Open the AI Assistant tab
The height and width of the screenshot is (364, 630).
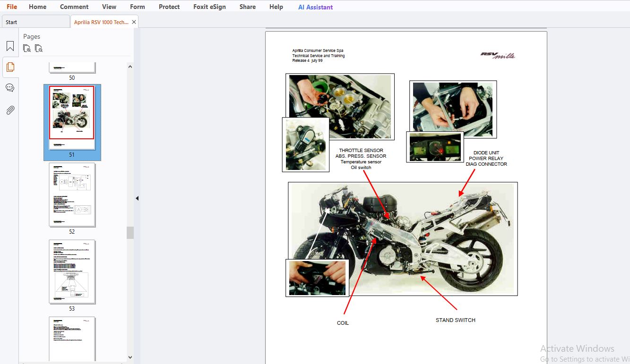coord(315,7)
